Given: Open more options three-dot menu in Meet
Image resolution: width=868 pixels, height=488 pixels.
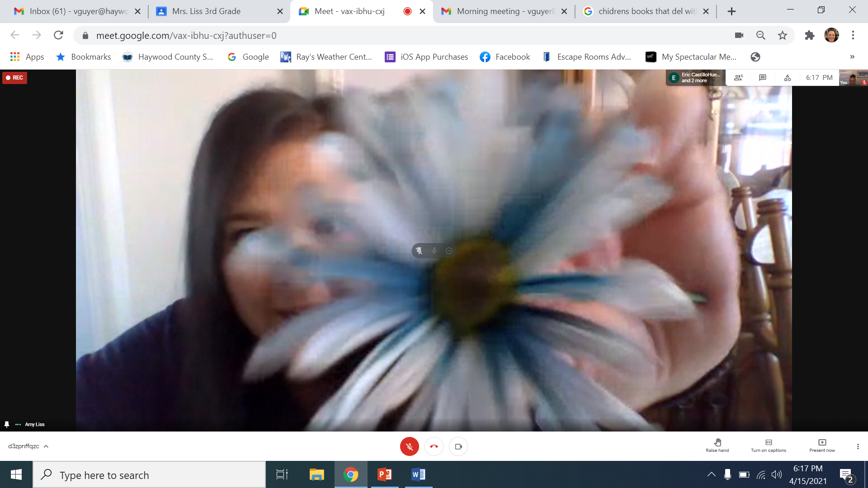Looking at the screenshot, I should (858, 446).
